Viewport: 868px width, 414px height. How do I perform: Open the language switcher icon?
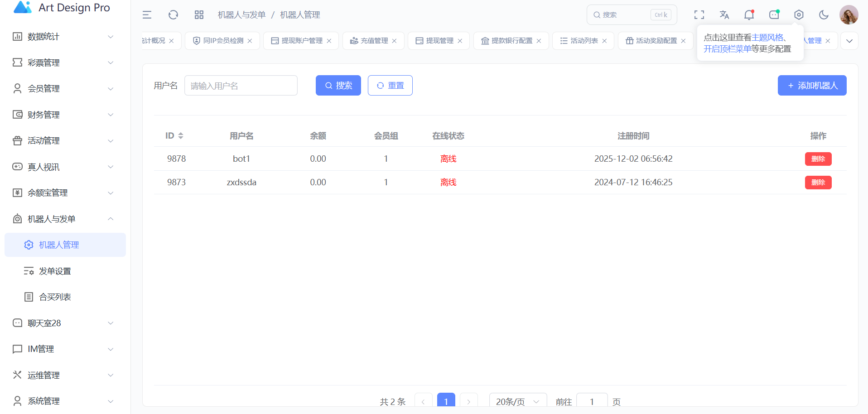724,15
